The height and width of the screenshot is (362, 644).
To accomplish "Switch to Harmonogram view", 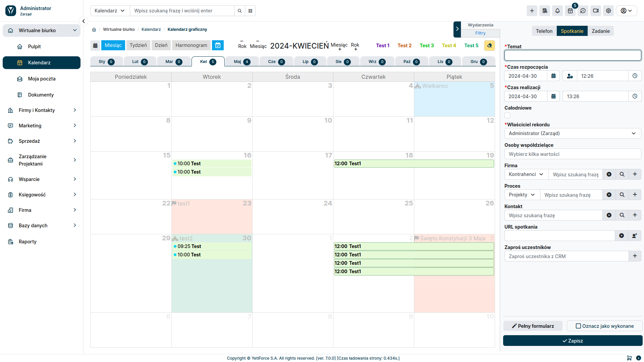I will click(191, 45).
